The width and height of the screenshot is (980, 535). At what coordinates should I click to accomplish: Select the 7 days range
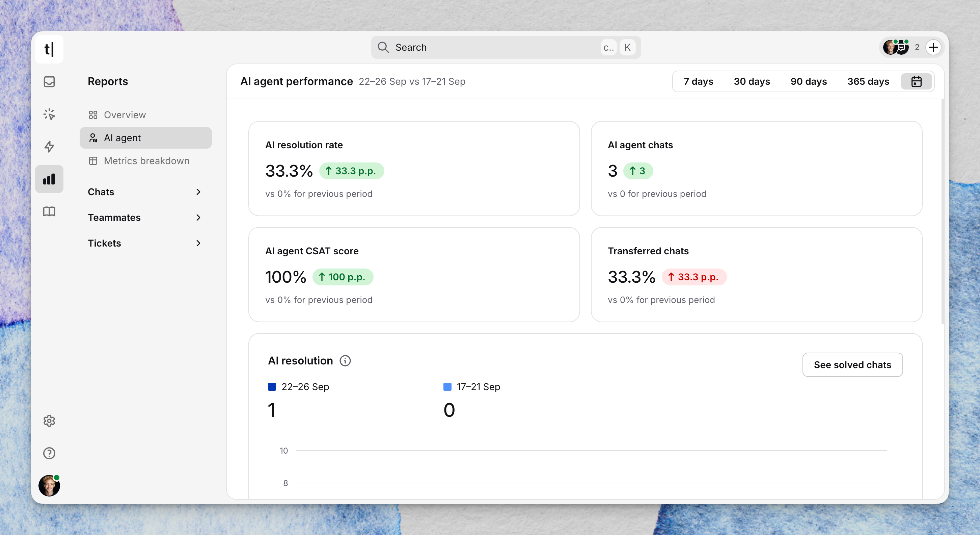tap(698, 81)
